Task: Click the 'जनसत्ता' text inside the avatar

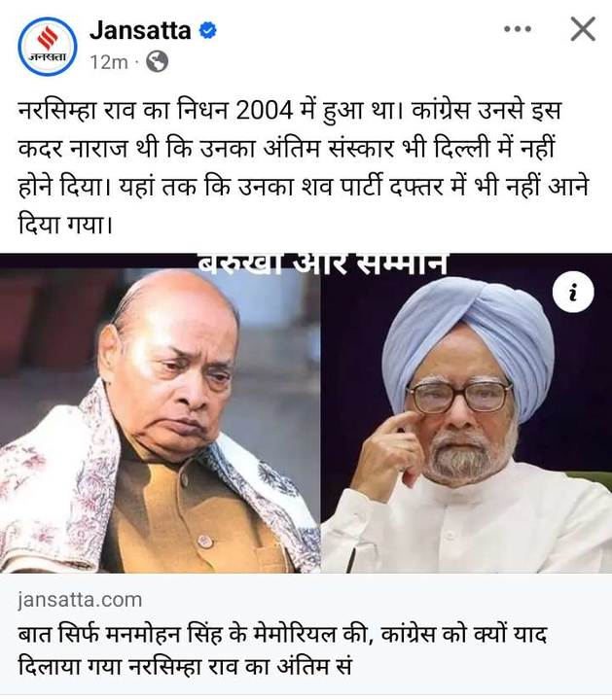Action: point(48,57)
